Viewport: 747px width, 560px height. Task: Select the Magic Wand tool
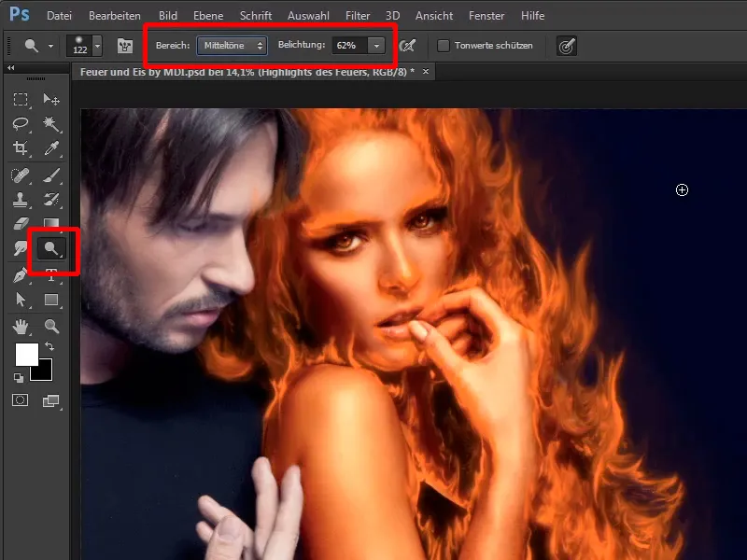pos(51,124)
